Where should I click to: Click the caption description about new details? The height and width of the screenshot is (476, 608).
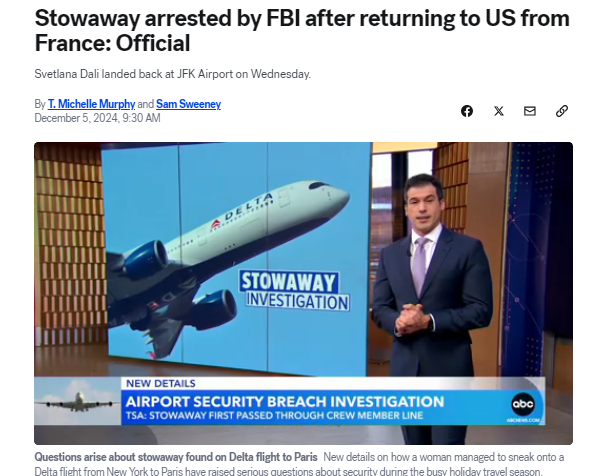[x=299, y=464]
